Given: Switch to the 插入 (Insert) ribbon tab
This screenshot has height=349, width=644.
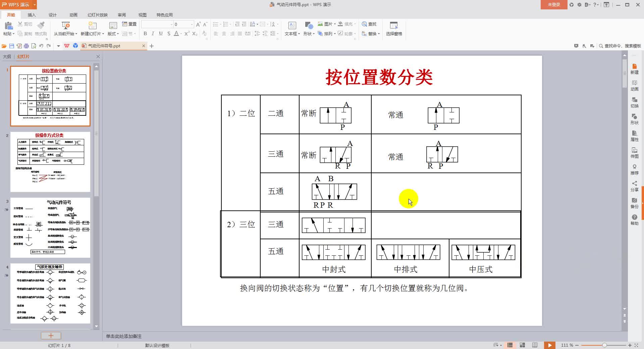Looking at the screenshot, I should coord(32,15).
